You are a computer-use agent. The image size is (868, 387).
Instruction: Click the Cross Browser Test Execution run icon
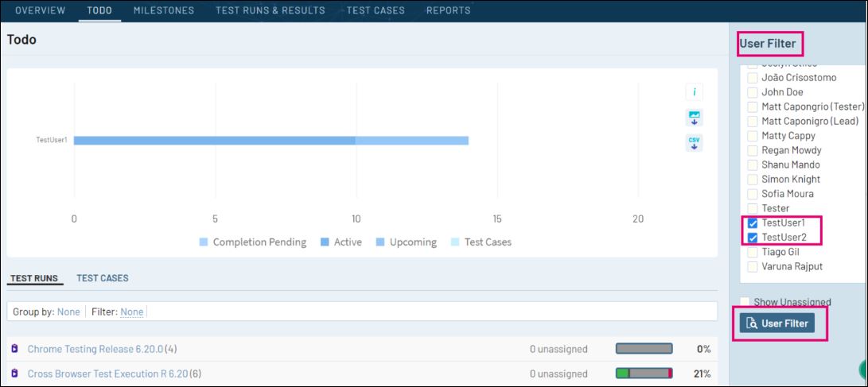coord(14,373)
